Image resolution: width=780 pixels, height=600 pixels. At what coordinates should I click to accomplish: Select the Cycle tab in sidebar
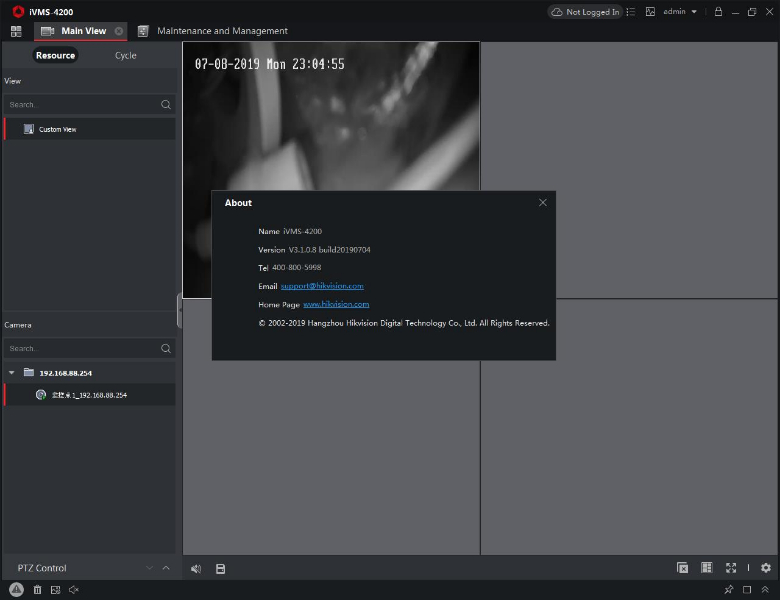tap(125, 55)
